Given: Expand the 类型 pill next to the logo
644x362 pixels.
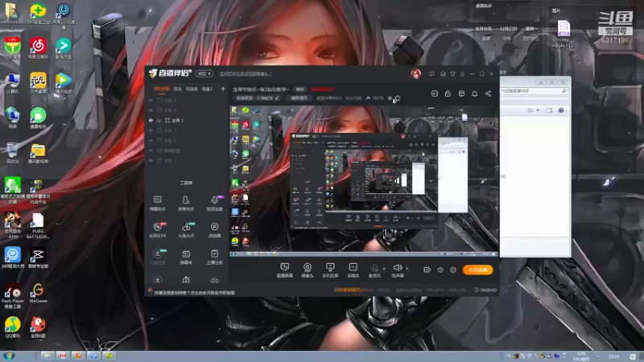Looking at the screenshot, I should pos(204,74).
